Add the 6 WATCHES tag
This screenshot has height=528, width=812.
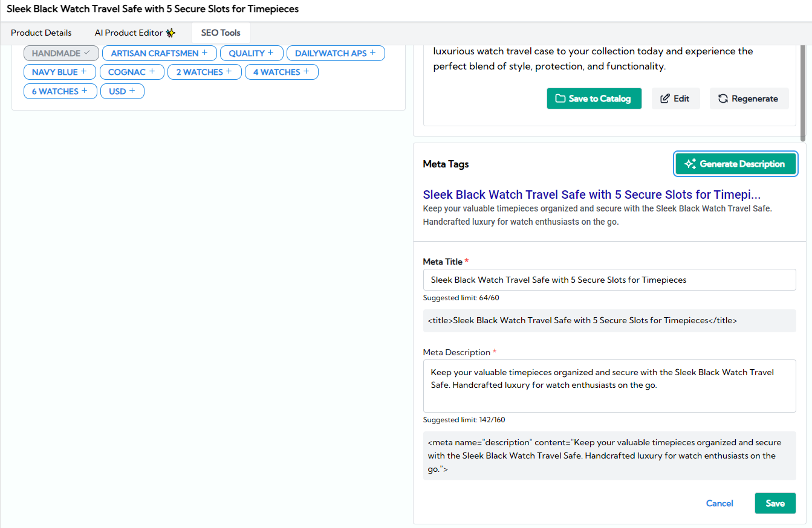point(60,91)
